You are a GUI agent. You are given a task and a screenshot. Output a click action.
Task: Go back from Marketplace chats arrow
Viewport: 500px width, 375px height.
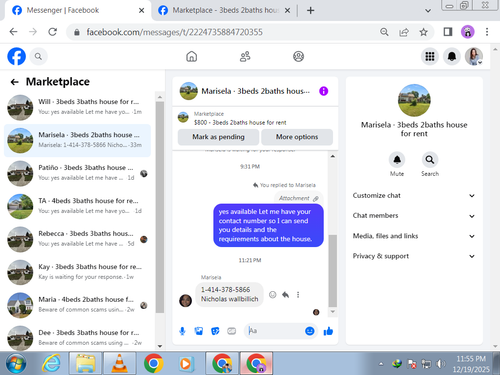[x=14, y=82]
